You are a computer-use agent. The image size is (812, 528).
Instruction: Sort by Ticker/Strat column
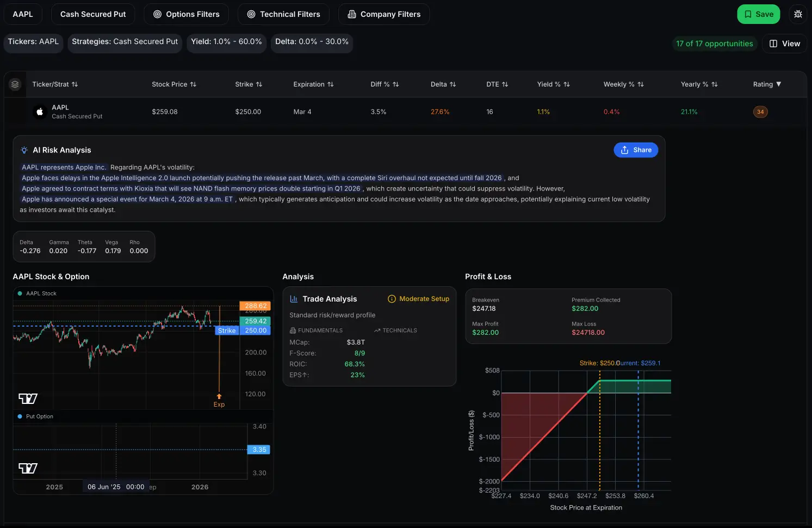point(55,84)
